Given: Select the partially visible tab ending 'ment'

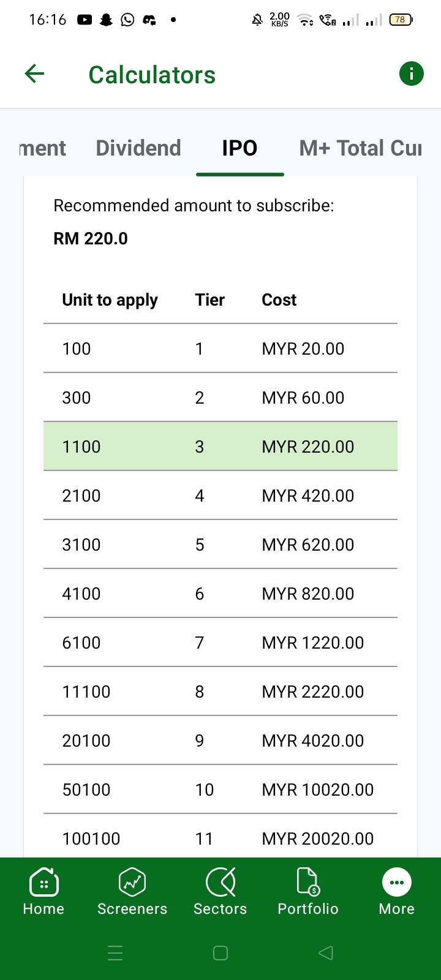Looking at the screenshot, I should point(42,148).
